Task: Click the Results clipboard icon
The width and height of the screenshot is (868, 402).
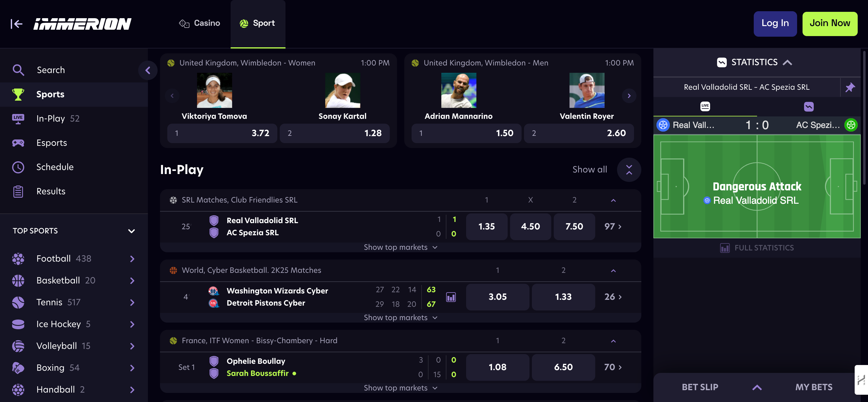Action: tap(18, 191)
